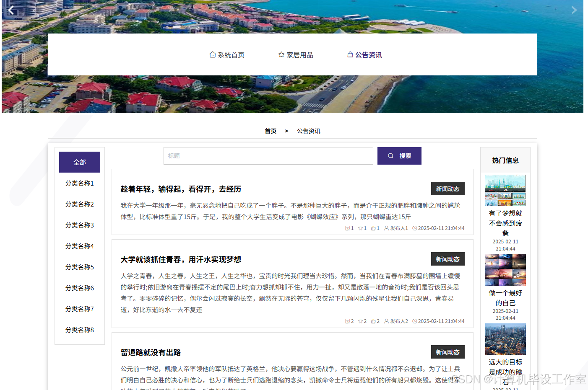Click hot title 做一个最好的自己

[x=505, y=298]
